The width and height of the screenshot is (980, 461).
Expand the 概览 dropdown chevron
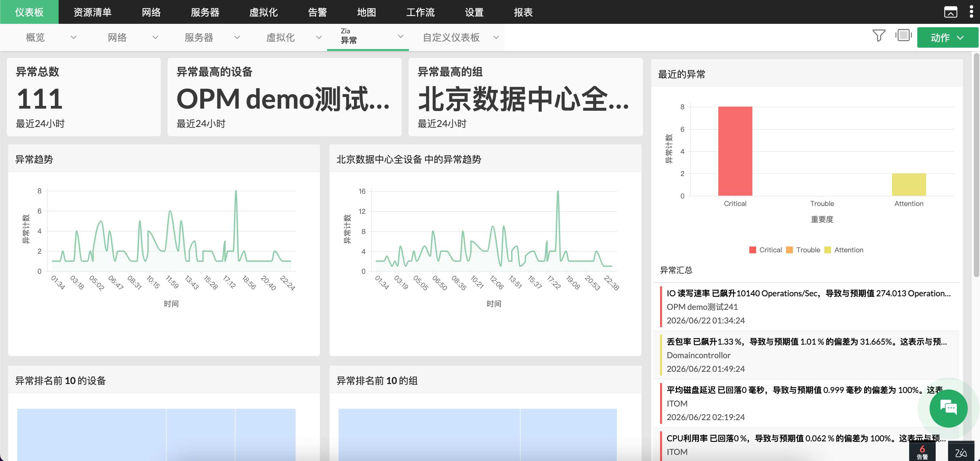73,37
